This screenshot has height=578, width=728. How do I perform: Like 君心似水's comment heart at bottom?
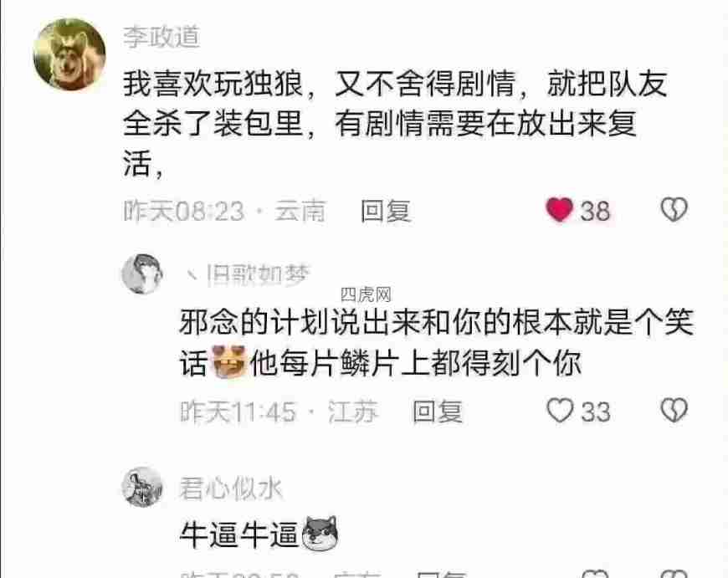(595, 574)
